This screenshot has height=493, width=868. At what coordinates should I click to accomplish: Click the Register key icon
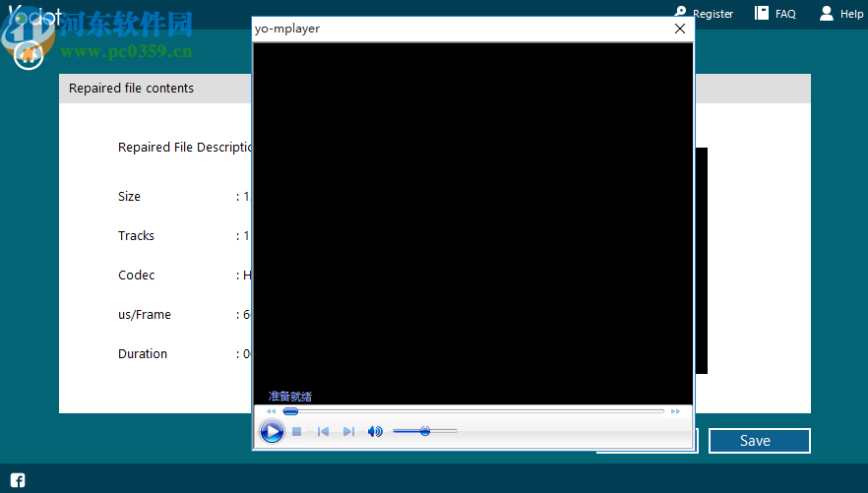pos(680,12)
